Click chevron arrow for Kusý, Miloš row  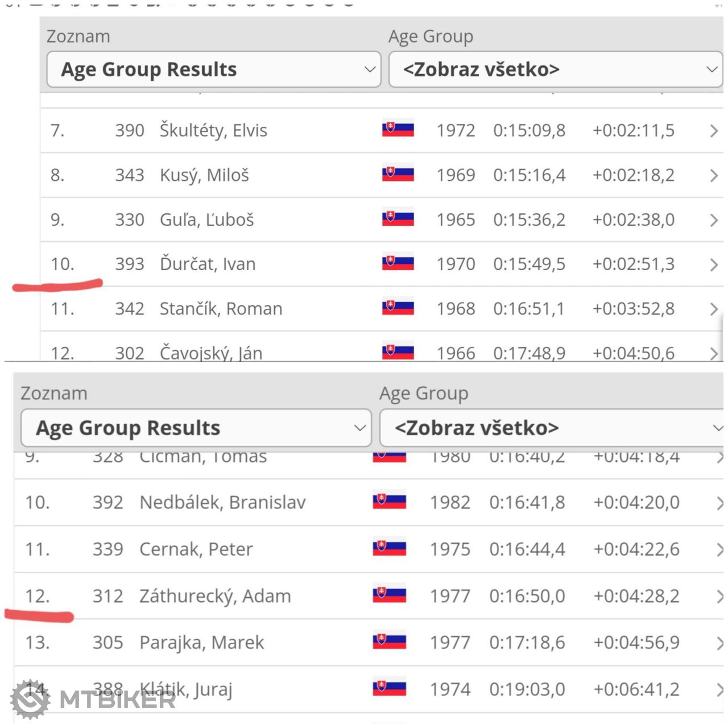tap(714, 175)
